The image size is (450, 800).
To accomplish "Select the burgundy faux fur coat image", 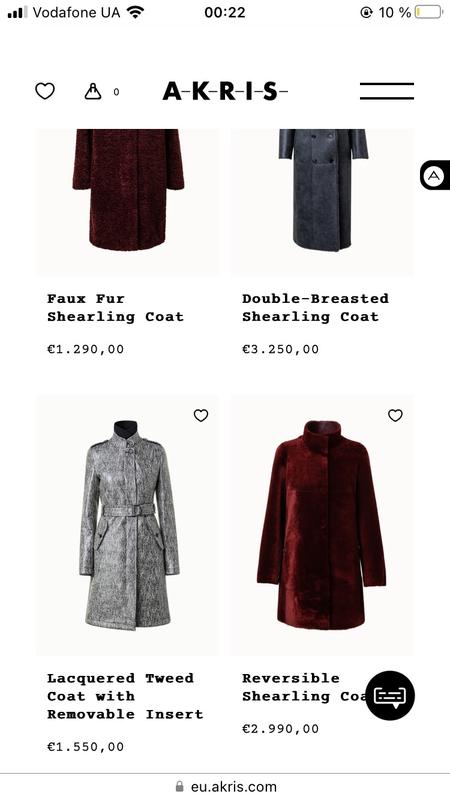I will click(x=128, y=202).
